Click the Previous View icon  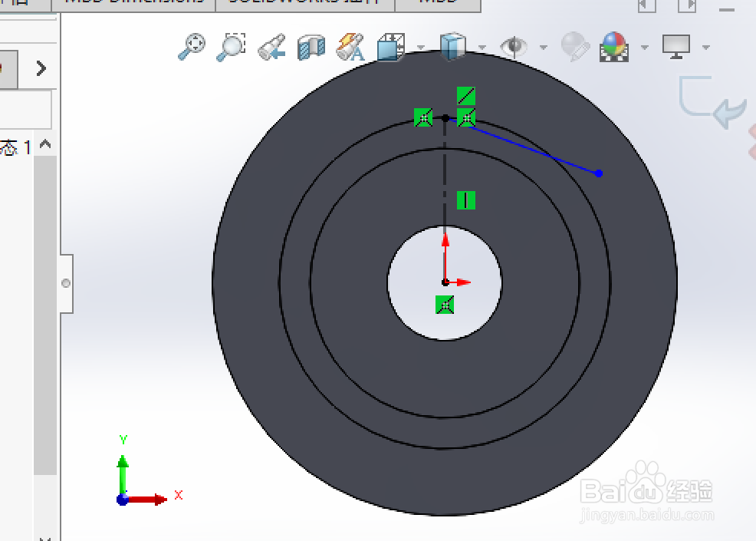272,46
